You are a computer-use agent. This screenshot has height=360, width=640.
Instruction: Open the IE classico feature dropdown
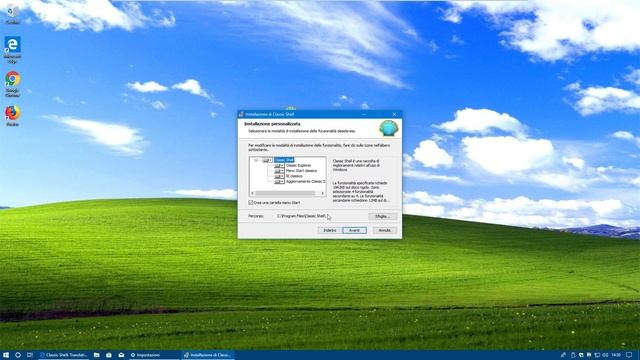(279, 176)
